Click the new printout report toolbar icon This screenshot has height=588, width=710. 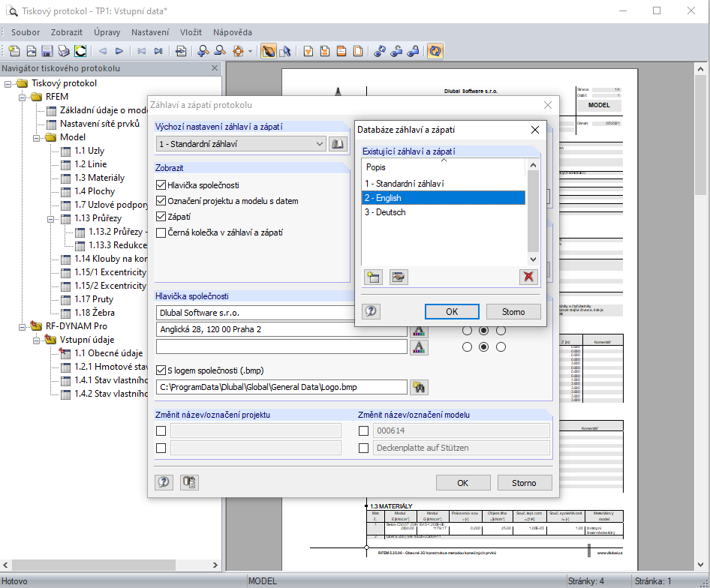point(14,51)
